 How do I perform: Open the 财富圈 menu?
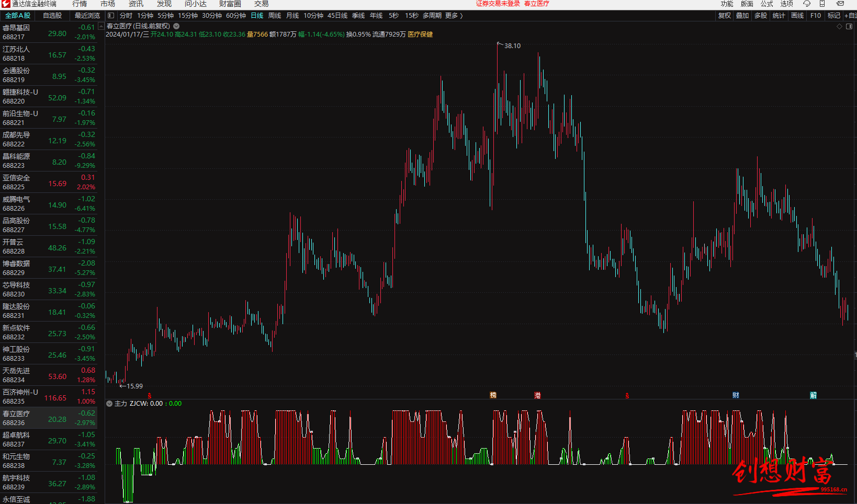(x=230, y=4)
